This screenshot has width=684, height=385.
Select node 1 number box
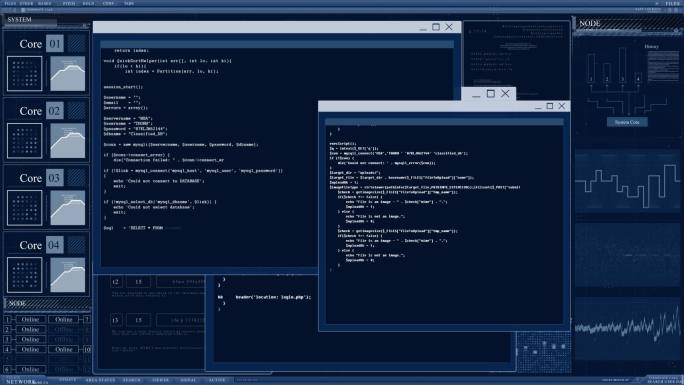(7, 320)
